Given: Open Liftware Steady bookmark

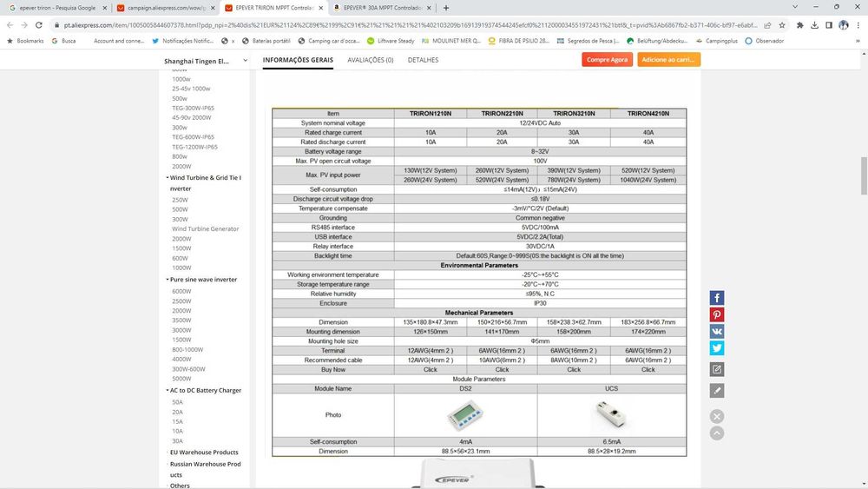Looking at the screenshot, I should (x=391, y=41).
